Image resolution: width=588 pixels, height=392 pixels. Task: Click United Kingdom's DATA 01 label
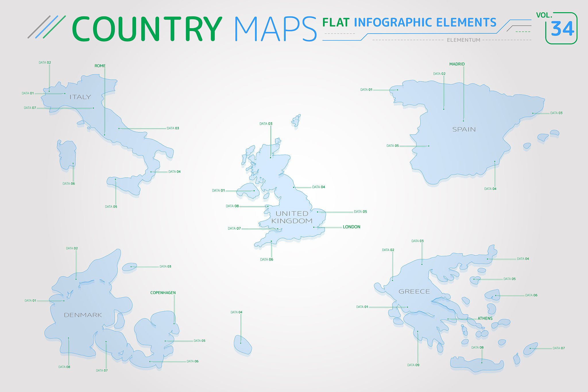pos(218,191)
